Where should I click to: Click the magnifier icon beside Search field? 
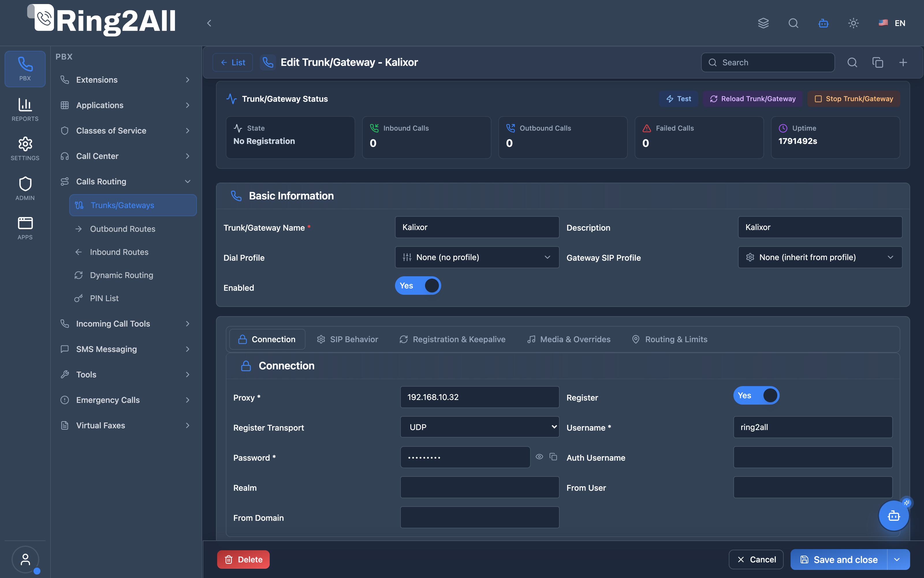point(852,62)
